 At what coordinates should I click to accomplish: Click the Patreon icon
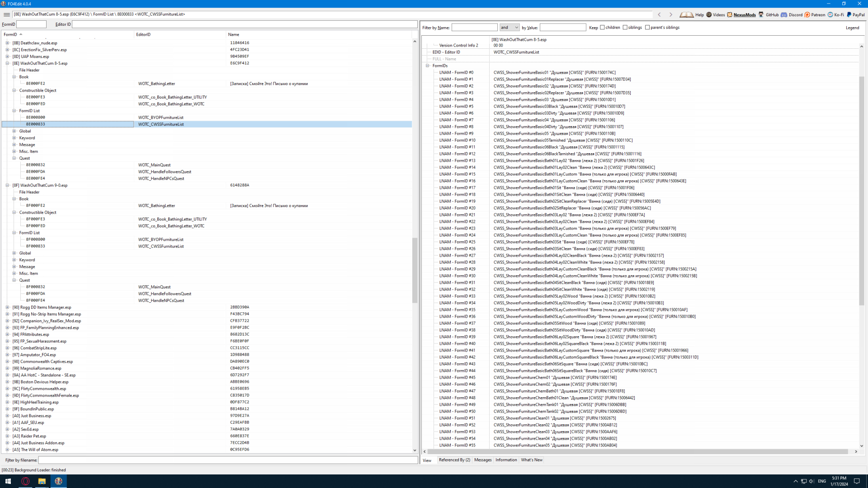[x=807, y=14]
